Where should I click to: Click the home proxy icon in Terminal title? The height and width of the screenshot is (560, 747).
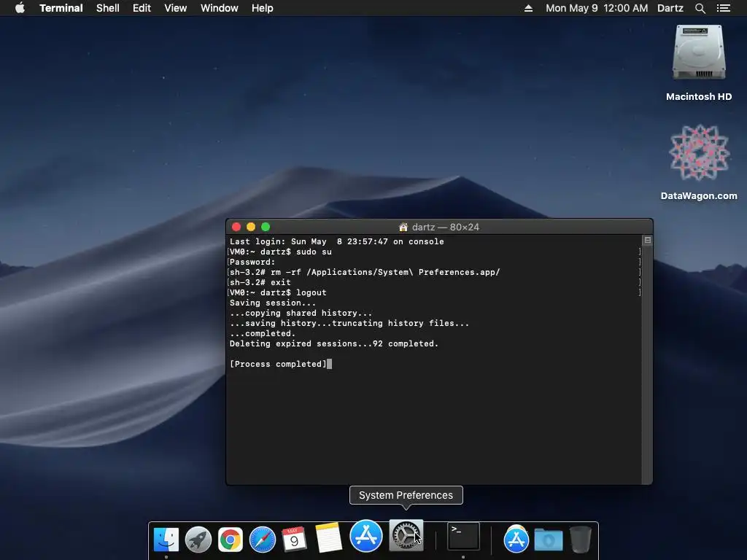pos(403,227)
